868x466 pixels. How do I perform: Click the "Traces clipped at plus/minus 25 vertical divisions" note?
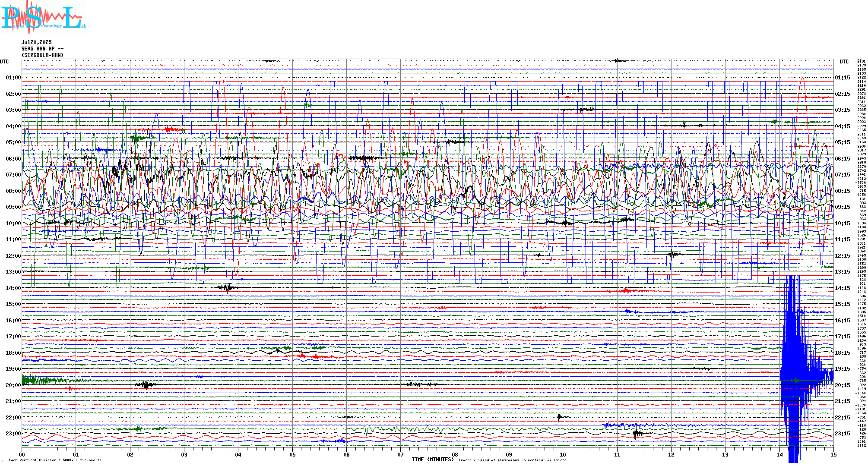click(x=512, y=460)
